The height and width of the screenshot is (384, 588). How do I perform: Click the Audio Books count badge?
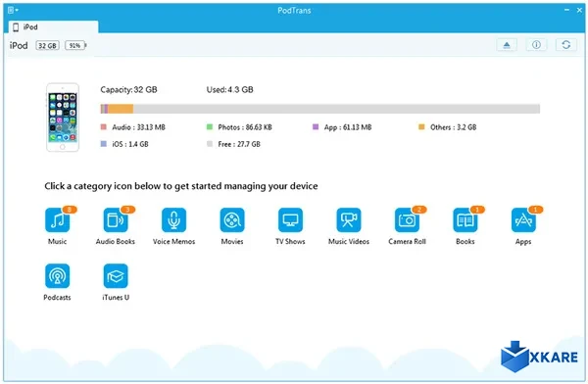(127, 210)
